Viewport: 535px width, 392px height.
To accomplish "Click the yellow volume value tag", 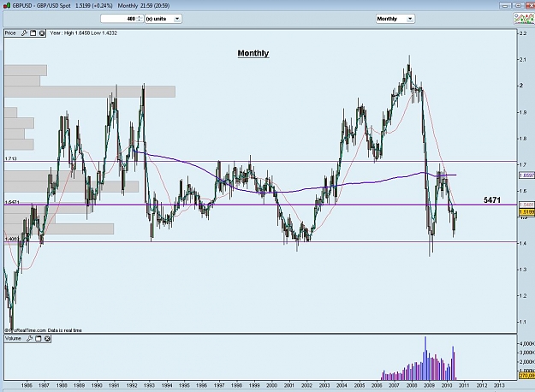I will click(x=526, y=376).
